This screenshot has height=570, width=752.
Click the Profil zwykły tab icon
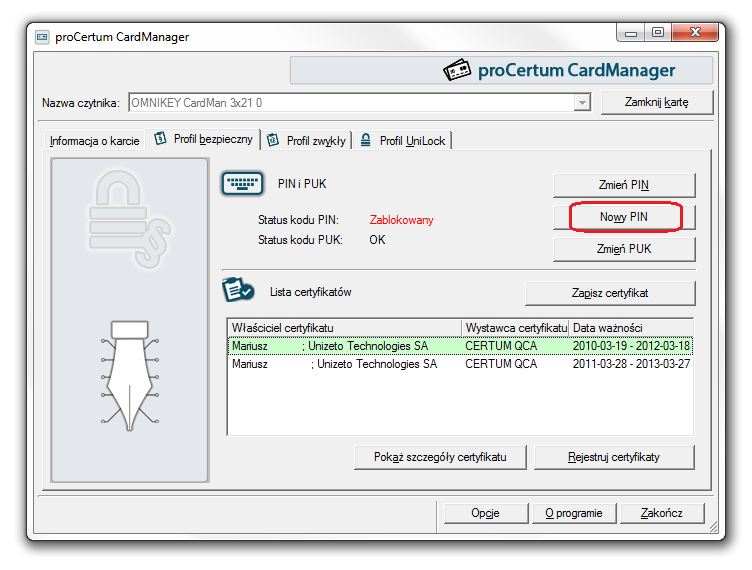(273, 140)
